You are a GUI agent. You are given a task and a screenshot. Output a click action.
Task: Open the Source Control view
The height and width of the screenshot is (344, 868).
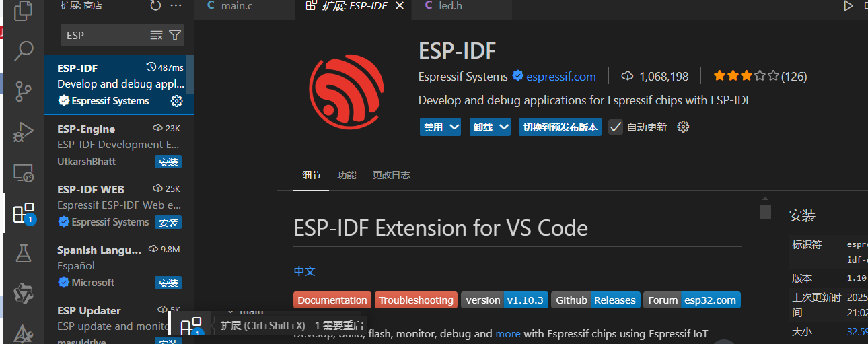tap(24, 91)
